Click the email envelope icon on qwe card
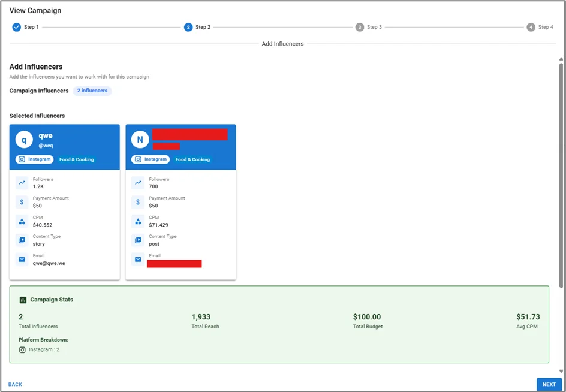Image resolution: width=566 pixels, height=392 pixels. pyautogui.click(x=22, y=260)
